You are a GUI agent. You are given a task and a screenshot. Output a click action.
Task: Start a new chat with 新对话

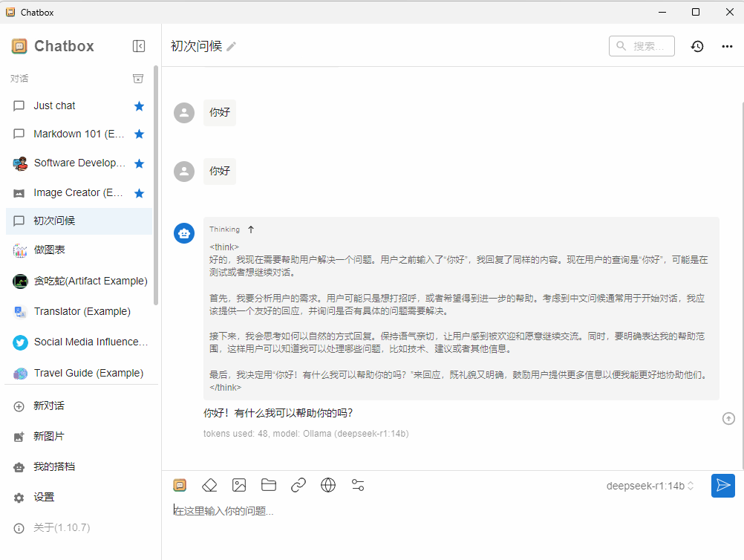[79, 406]
